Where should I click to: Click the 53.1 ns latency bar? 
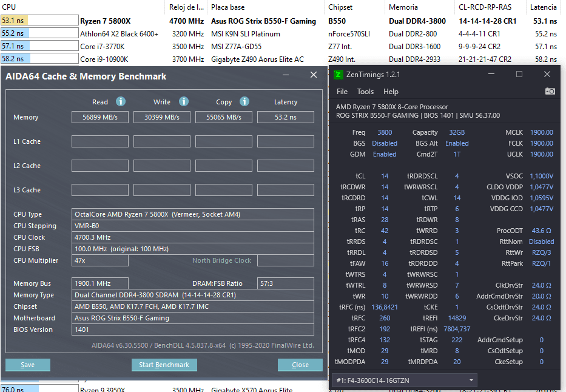point(39,21)
